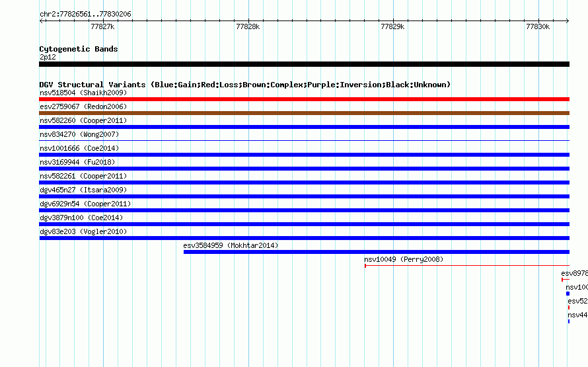588x367 pixels.
Task: Open the nsv1001666 (Coe2014) label
Action: click(79, 148)
